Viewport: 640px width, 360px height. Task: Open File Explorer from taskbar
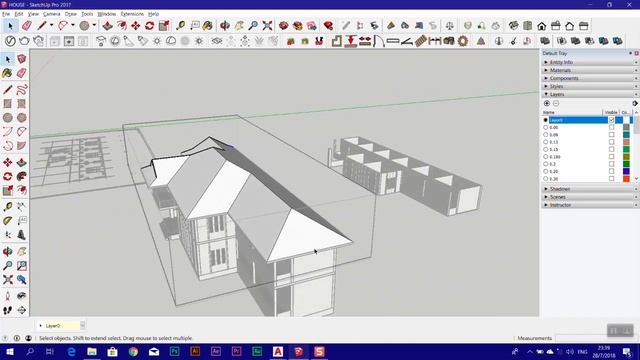coord(92,351)
